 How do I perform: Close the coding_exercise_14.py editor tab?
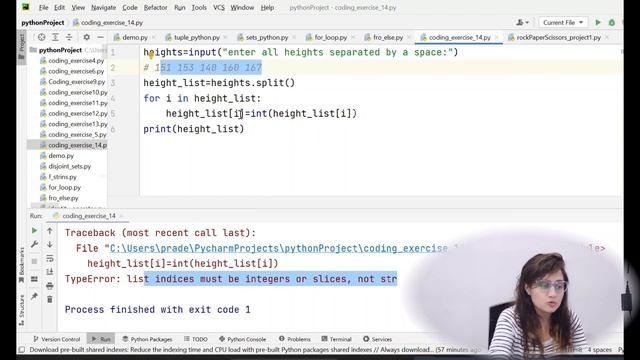tap(497, 37)
